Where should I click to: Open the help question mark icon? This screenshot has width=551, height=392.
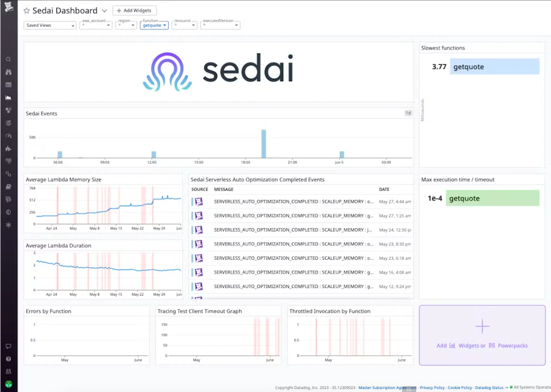(x=8, y=359)
